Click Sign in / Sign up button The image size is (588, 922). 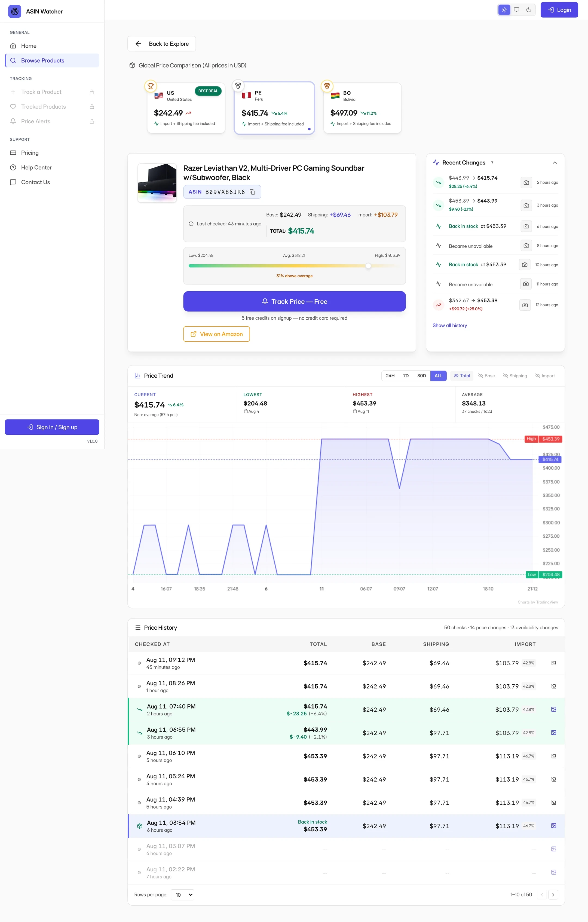pyautogui.click(x=52, y=427)
